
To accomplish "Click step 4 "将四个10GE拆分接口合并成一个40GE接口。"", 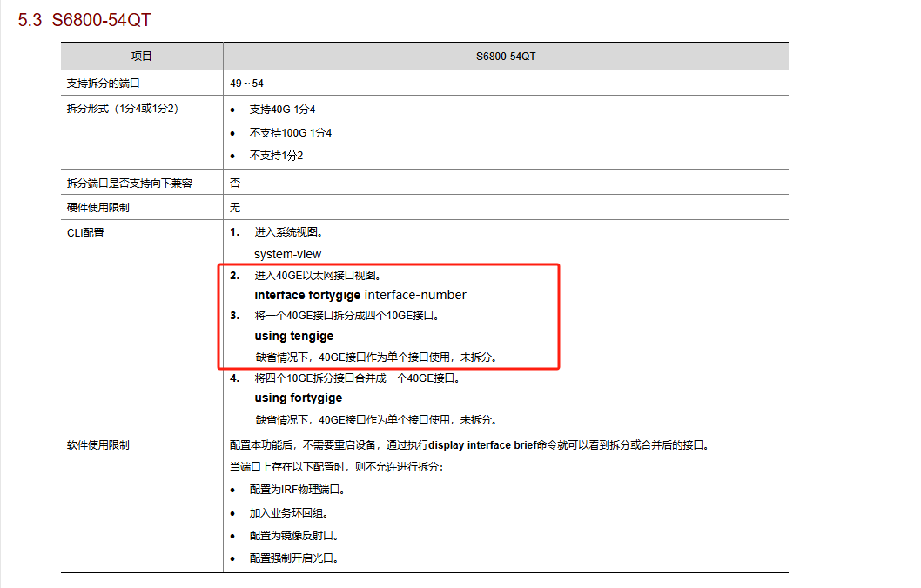I will click(x=358, y=378).
